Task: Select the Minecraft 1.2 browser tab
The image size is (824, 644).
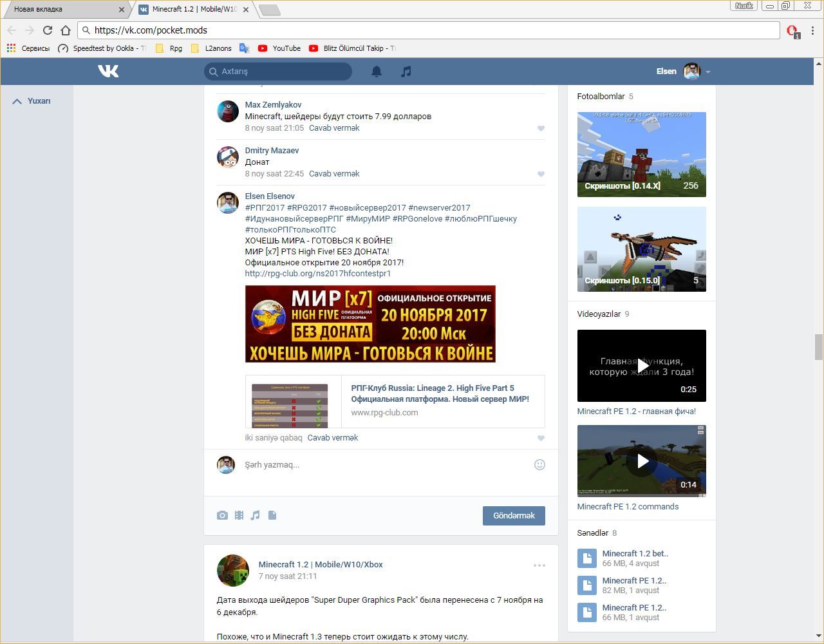Action: (193, 10)
